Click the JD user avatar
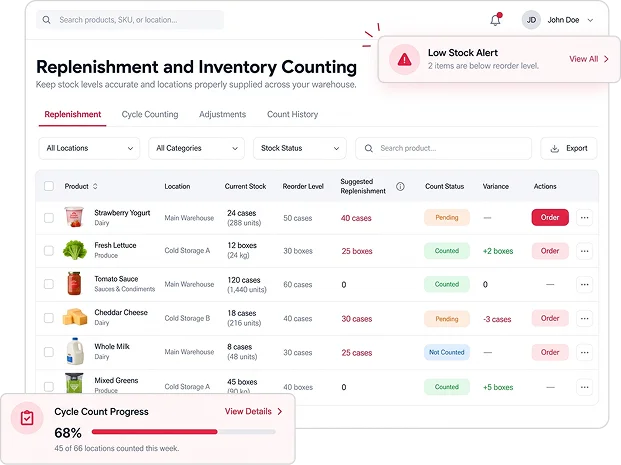Viewport: 621px width, 465px height. [x=531, y=20]
